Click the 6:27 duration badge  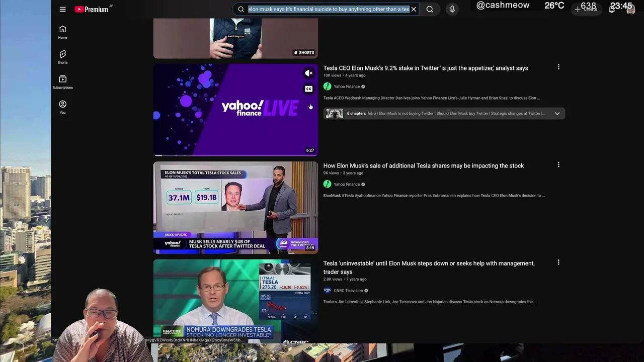click(x=310, y=150)
